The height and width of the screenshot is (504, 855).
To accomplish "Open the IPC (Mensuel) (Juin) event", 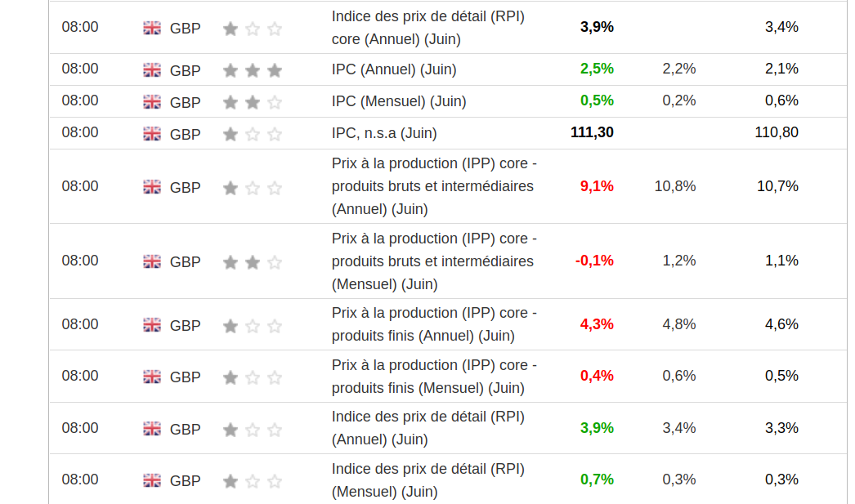I will pyautogui.click(x=399, y=101).
